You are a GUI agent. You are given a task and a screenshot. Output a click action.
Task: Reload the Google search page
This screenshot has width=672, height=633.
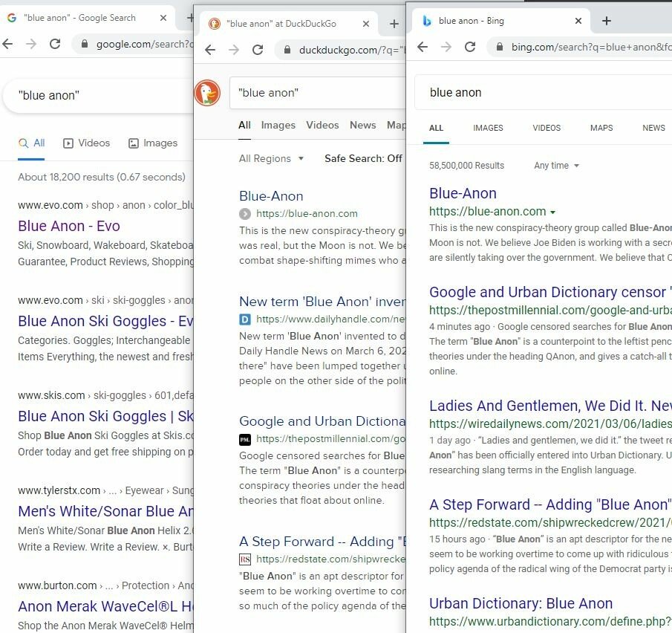pyautogui.click(x=55, y=43)
